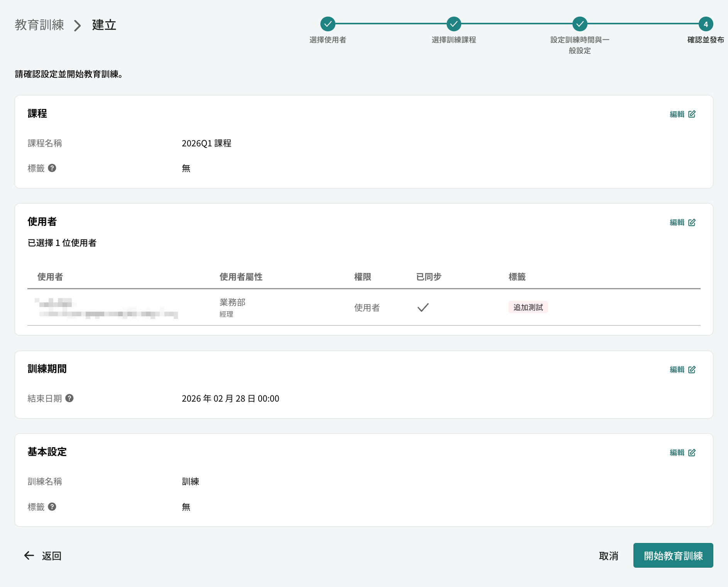
Task: Select the 確認並發布 step label
Action: click(x=706, y=40)
